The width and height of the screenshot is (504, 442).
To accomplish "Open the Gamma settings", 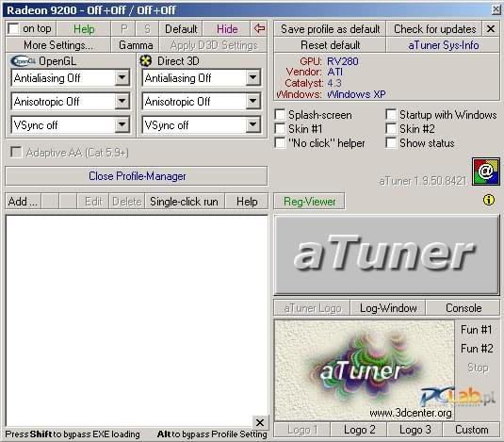I will (136, 45).
